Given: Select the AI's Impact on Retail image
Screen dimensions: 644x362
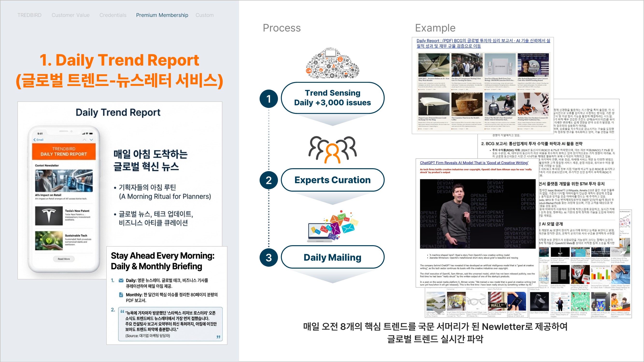Looking at the screenshot, I should point(64,181).
